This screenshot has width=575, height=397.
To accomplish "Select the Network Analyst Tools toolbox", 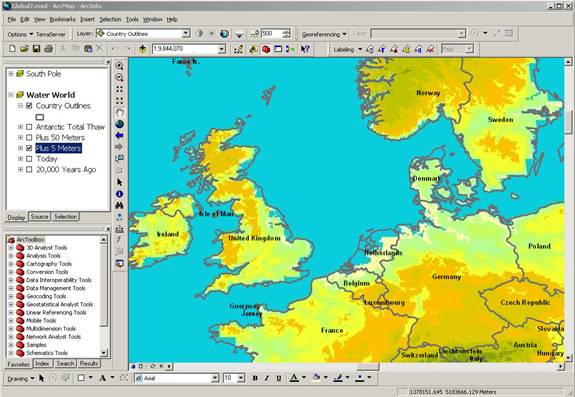I will [53, 337].
